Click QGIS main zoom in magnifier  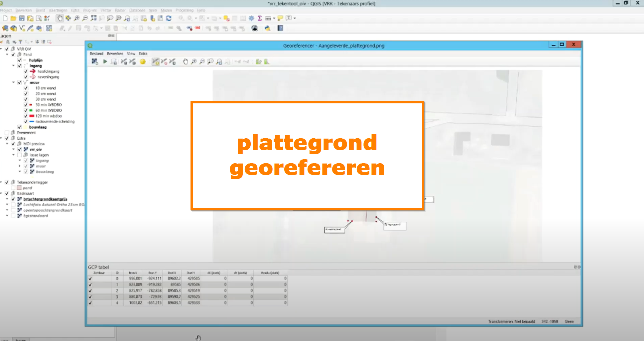(x=77, y=18)
